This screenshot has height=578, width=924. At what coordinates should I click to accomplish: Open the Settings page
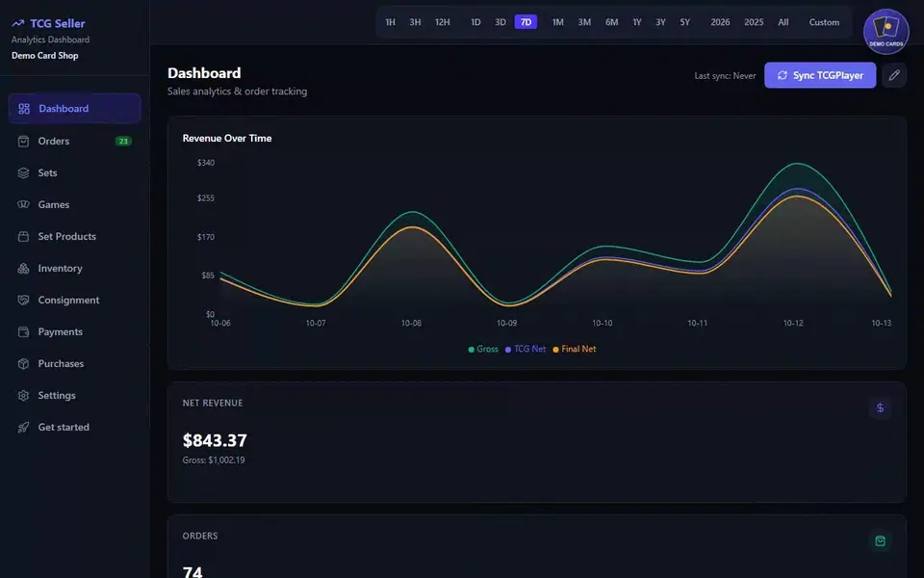pyautogui.click(x=74, y=396)
